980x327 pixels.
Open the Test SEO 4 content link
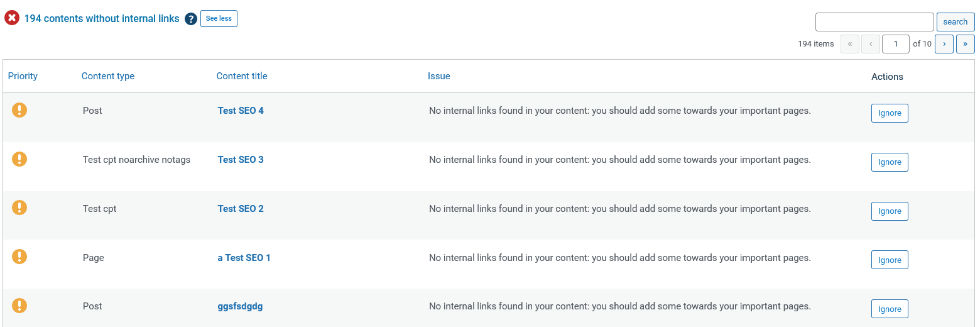coord(241,111)
